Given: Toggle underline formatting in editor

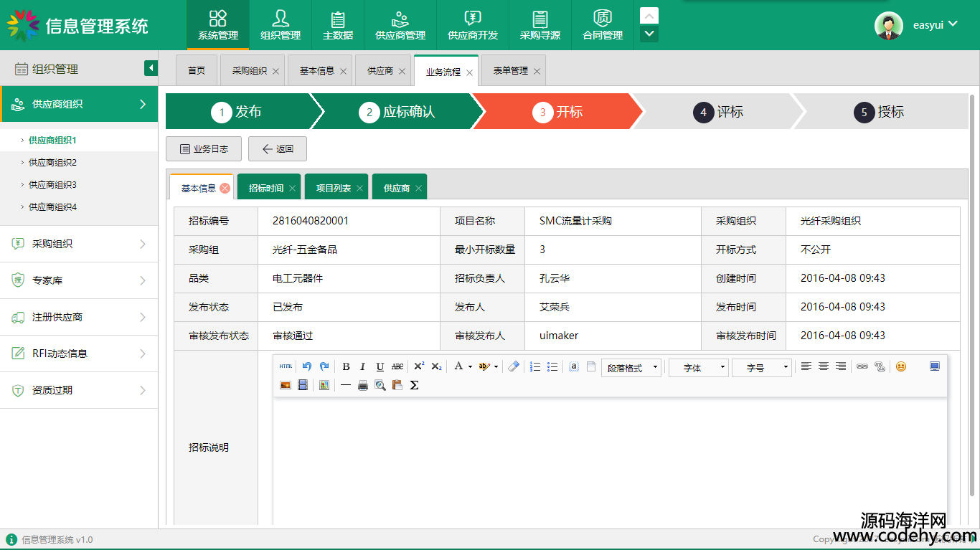Looking at the screenshot, I should tap(380, 366).
